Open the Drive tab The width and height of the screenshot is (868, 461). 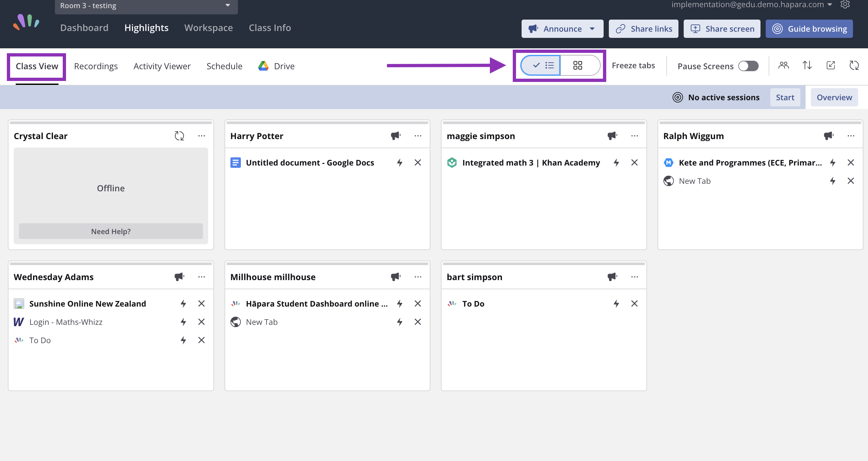(276, 66)
